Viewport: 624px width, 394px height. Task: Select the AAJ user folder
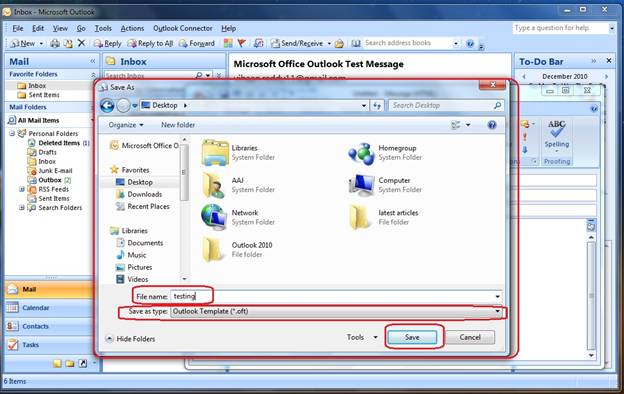[238, 185]
